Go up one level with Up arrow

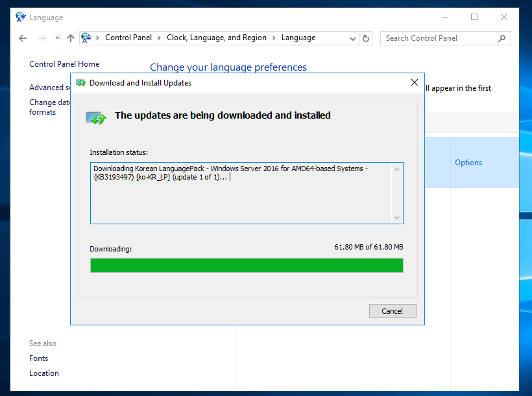(x=71, y=38)
